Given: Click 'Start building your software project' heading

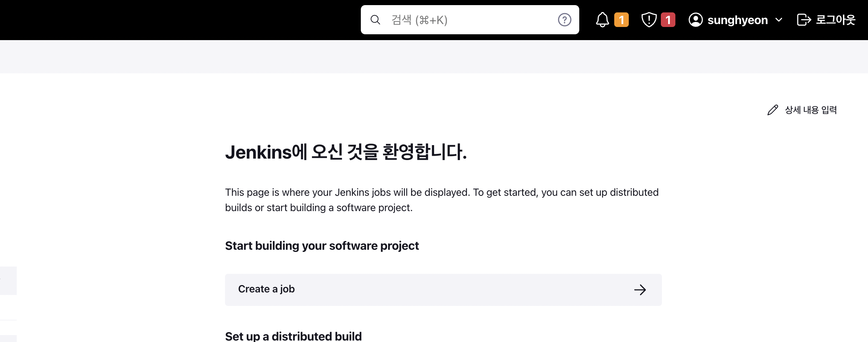Looking at the screenshot, I should click(322, 246).
